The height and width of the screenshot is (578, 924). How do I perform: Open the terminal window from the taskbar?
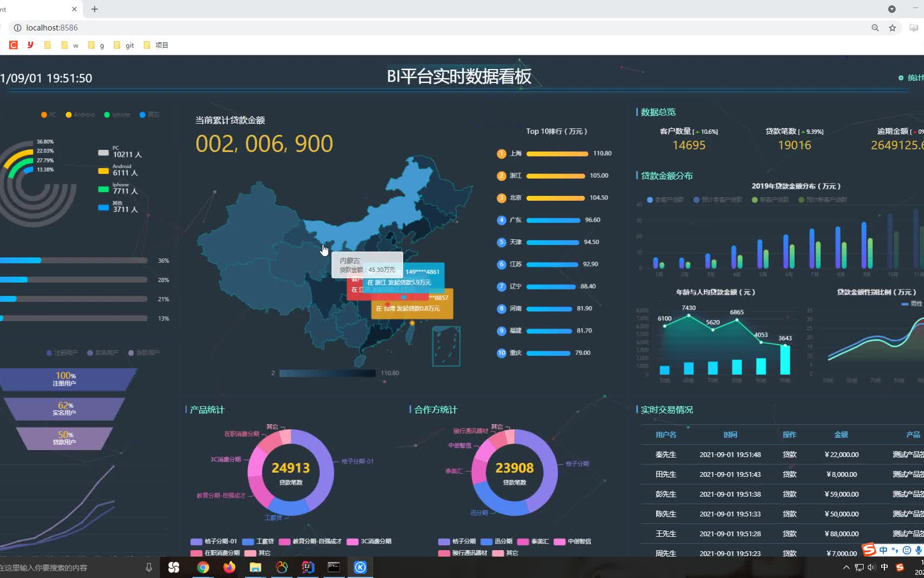[x=334, y=567]
